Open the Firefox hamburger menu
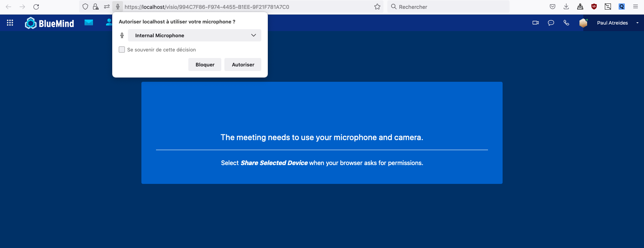 point(635,7)
